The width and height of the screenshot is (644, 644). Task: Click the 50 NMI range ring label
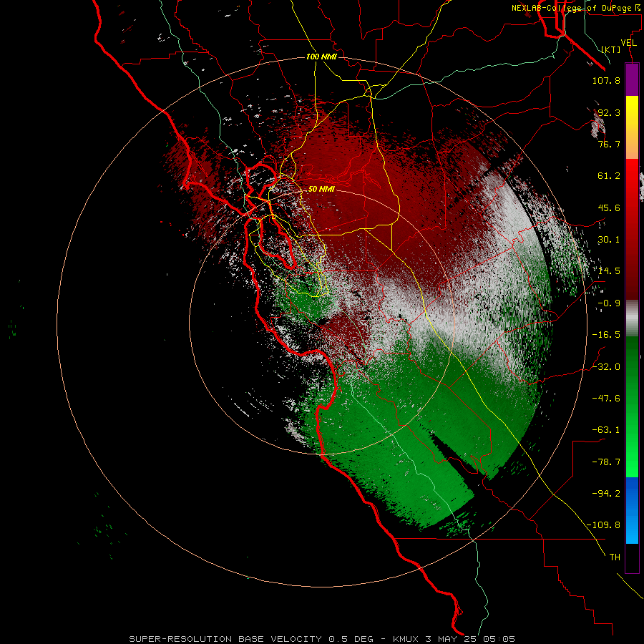point(321,189)
